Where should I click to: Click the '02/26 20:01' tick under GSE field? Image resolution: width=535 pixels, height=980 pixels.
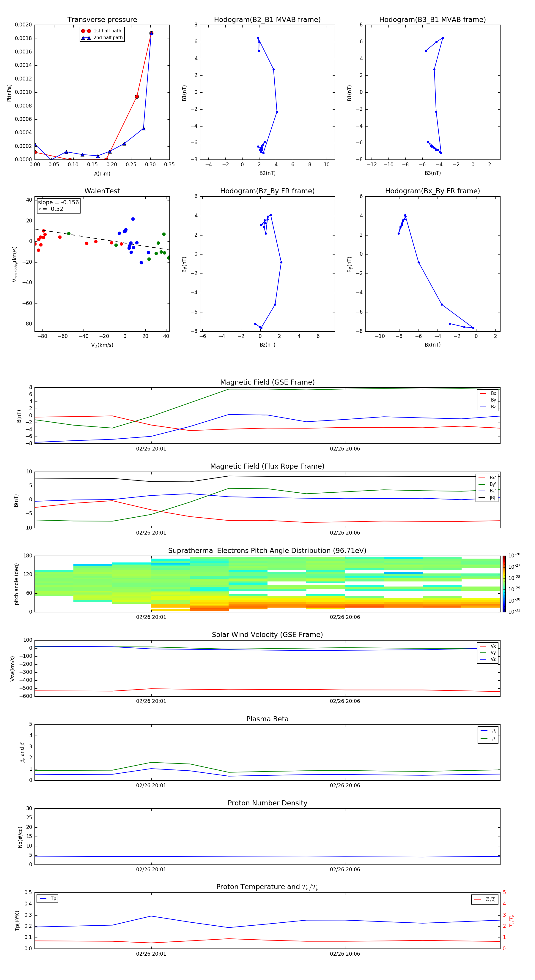(151, 449)
